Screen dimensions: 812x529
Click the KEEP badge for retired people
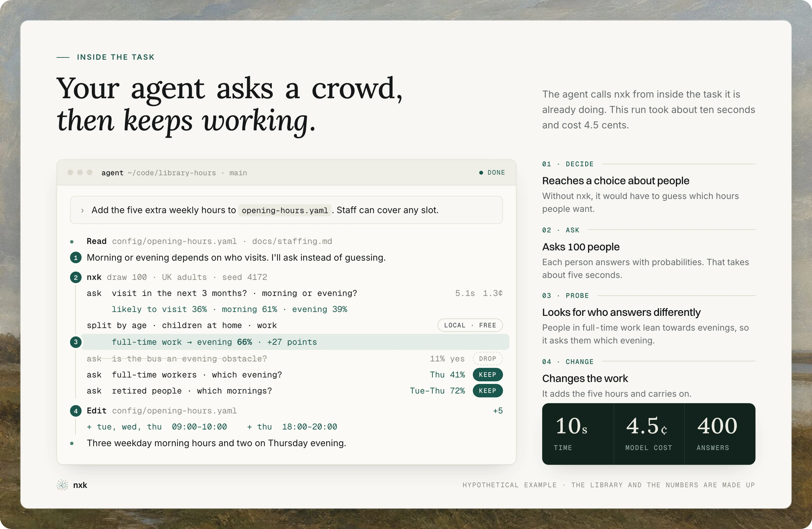tap(488, 391)
